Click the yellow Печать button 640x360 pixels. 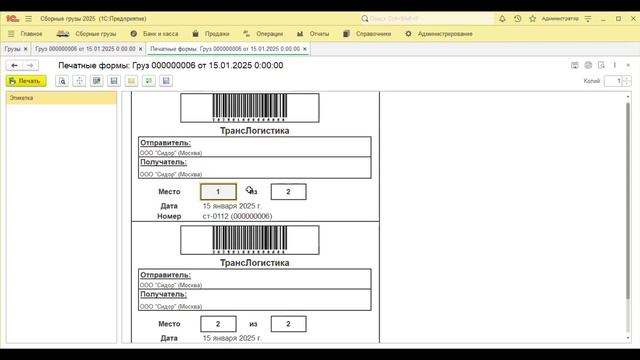[26, 81]
